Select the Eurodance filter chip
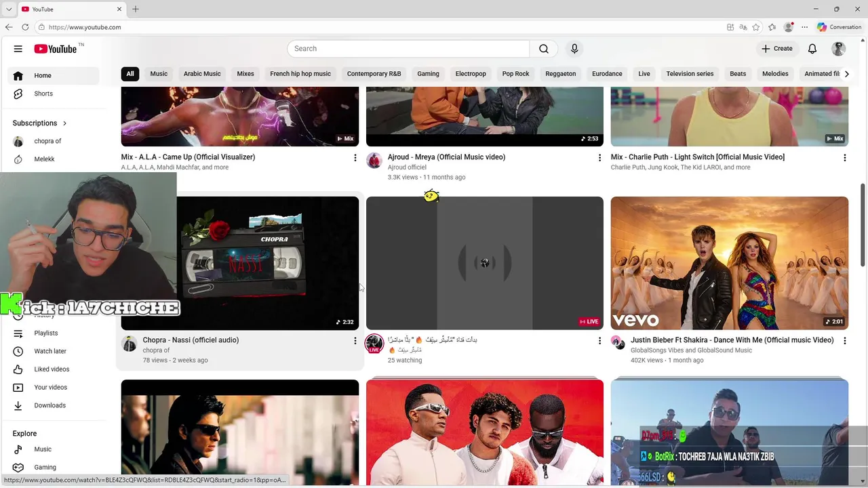The height and width of the screenshot is (488, 868). tap(607, 74)
